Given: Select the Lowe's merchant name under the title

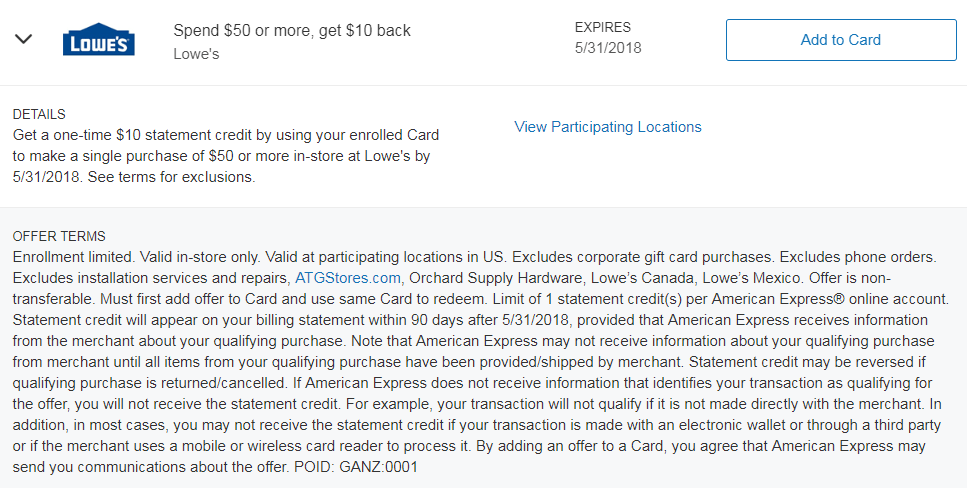Looking at the screenshot, I should (196, 54).
